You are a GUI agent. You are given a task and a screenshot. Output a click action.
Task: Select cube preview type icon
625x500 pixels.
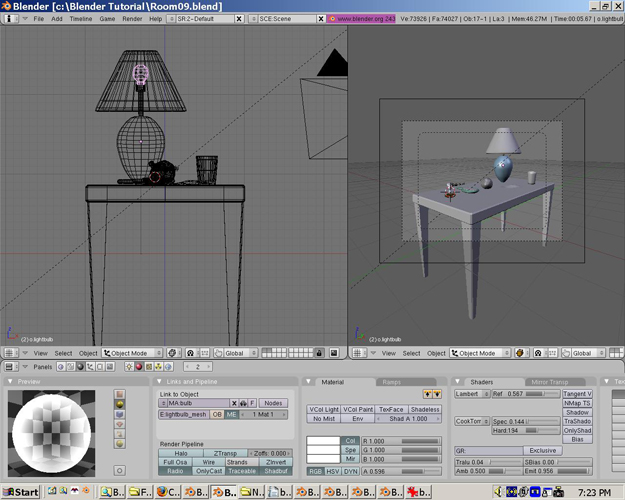[x=120, y=416]
